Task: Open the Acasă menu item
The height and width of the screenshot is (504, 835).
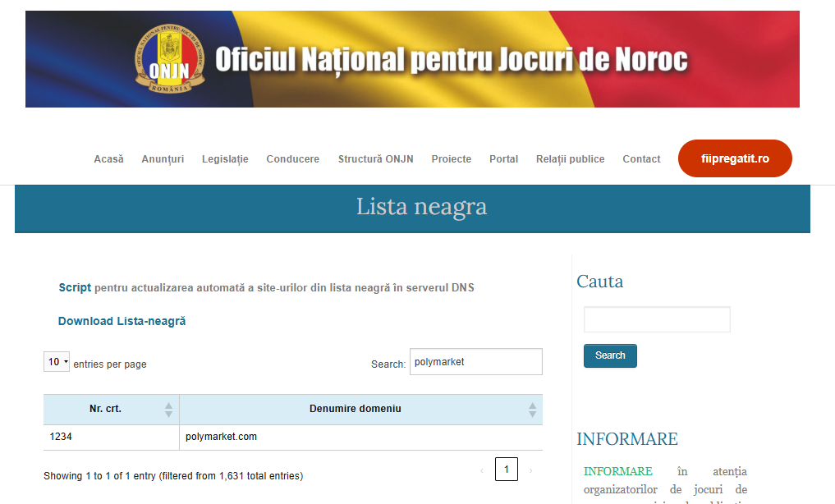Action: [x=108, y=159]
